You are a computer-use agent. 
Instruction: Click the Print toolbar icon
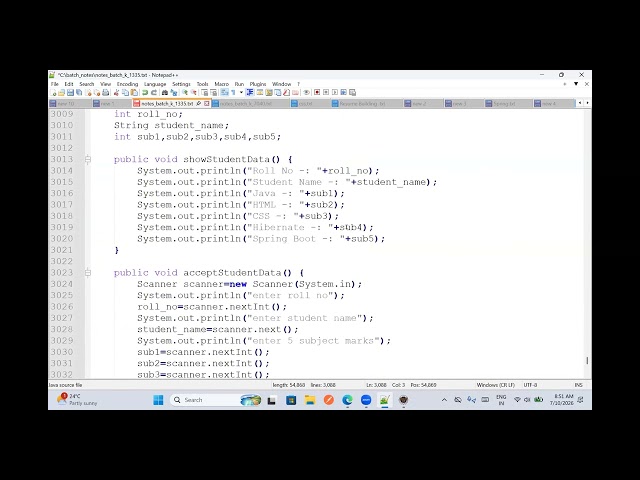click(106, 93)
